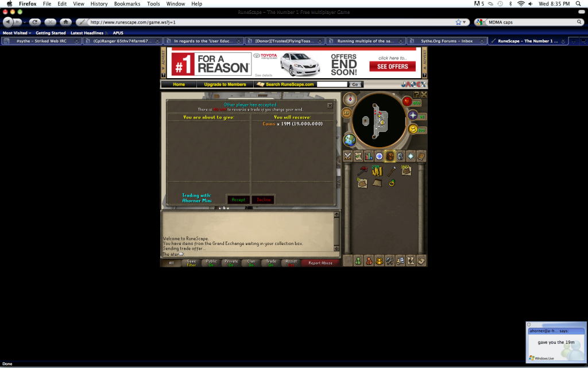Open the Task List tab icon
The width and height of the screenshot is (588, 368).
tap(358, 156)
